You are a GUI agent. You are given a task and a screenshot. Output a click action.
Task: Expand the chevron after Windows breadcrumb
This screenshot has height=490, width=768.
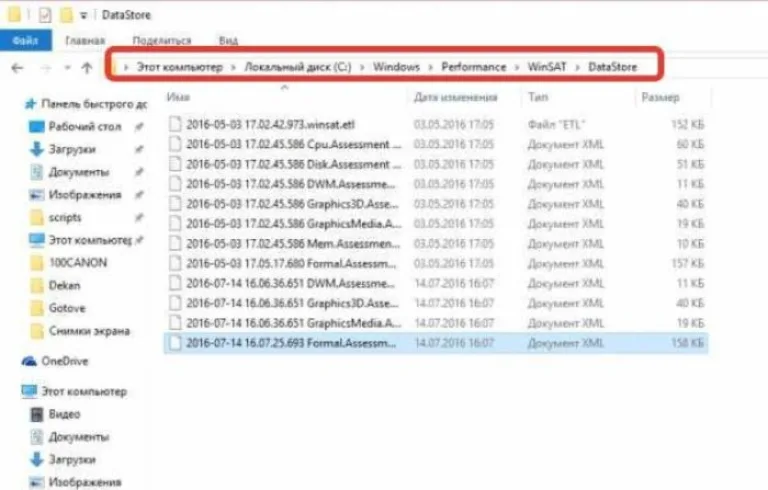tap(431, 67)
